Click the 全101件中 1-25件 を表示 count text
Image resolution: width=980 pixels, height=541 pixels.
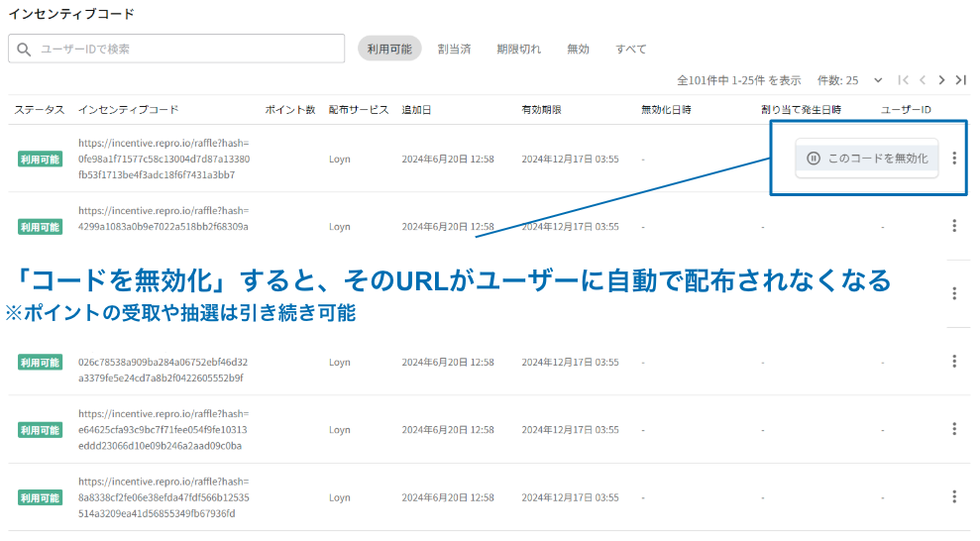click(739, 80)
